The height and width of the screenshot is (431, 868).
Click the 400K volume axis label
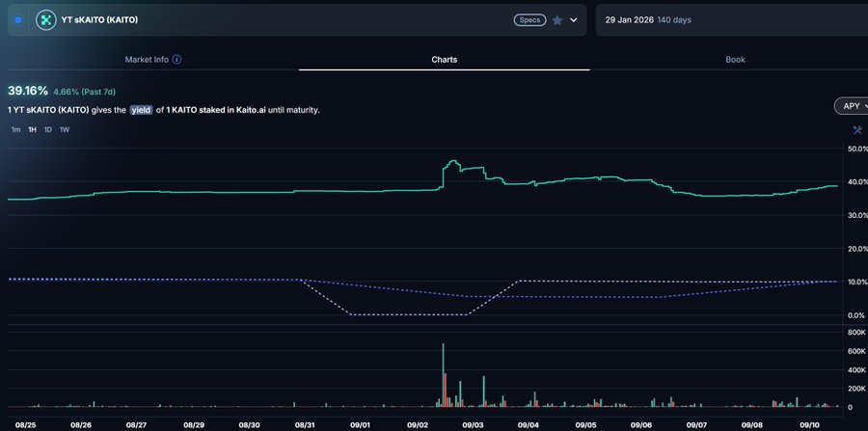[857, 369]
